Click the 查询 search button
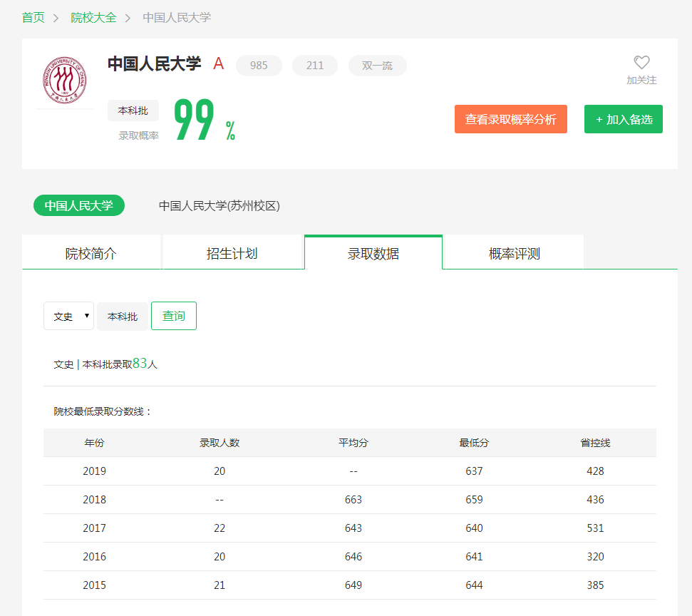 tap(173, 316)
